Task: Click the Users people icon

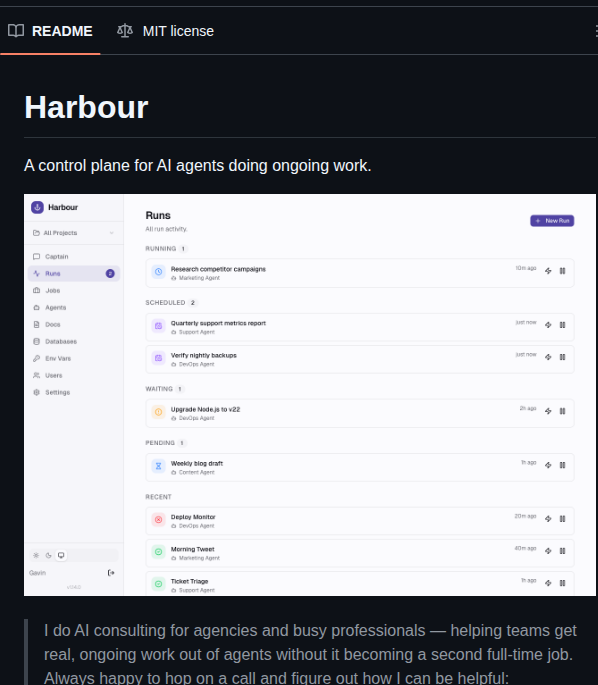Action: tap(37, 375)
